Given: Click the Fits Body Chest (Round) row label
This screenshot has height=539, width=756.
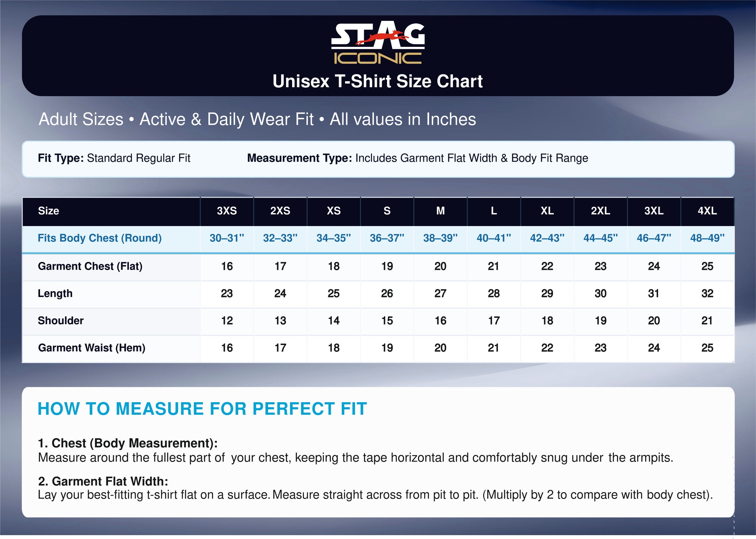Looking at the screenshot, I should [x=100, y=238].
